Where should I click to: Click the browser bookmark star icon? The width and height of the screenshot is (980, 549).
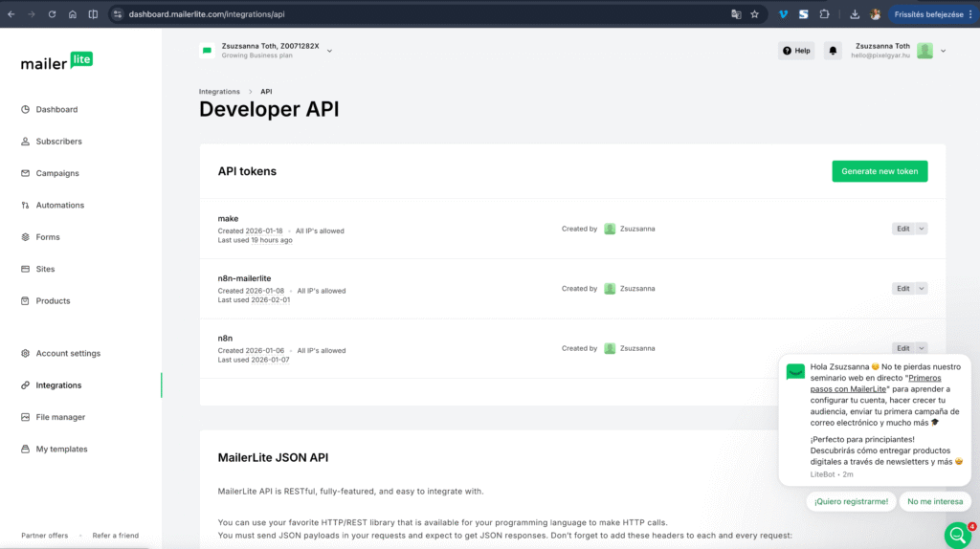[754, 14]
